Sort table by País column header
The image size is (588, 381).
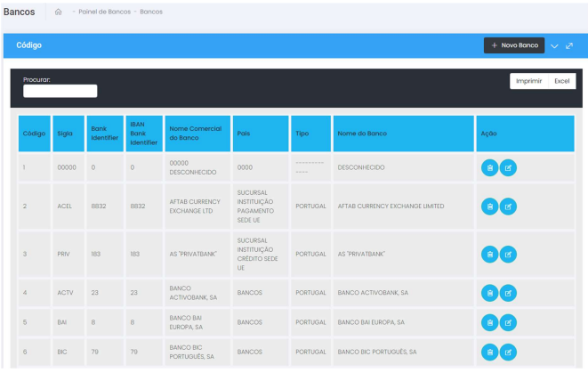click(x=261, y=134)
